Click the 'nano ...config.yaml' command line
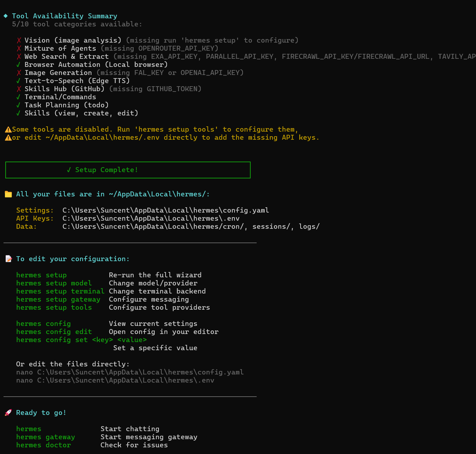The height and width of the screenshot is (454, 476). click(130, 372)
